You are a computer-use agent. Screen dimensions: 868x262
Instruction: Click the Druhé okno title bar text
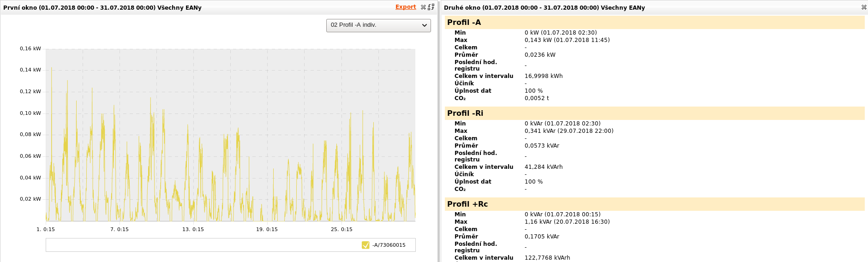544,8
